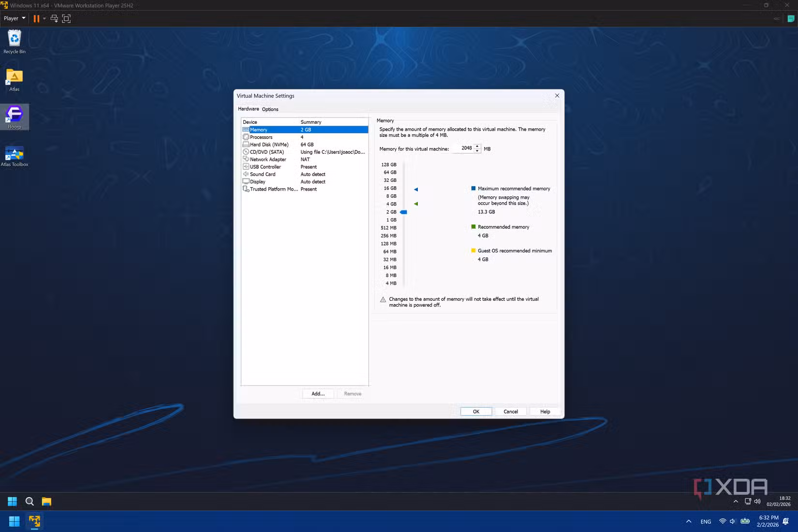Click the Trusted Platform Module icon
798x532 pixels.
pos(246,189)
